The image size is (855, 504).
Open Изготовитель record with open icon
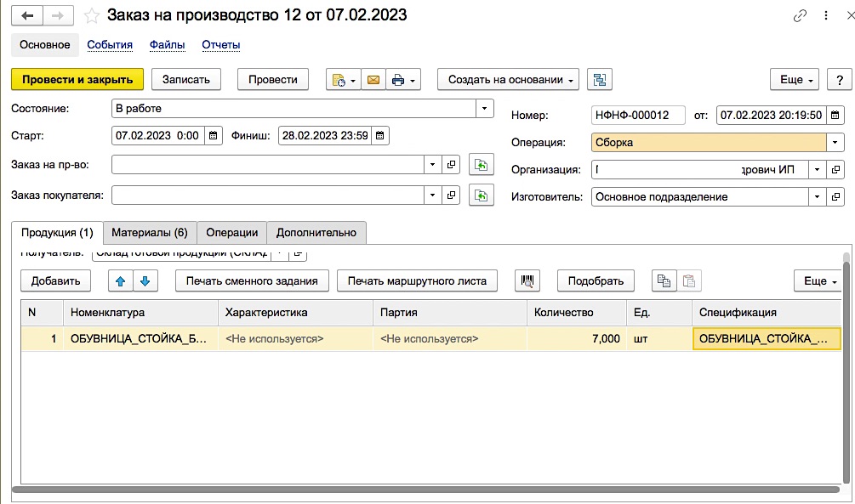click(x=835, y=196)
